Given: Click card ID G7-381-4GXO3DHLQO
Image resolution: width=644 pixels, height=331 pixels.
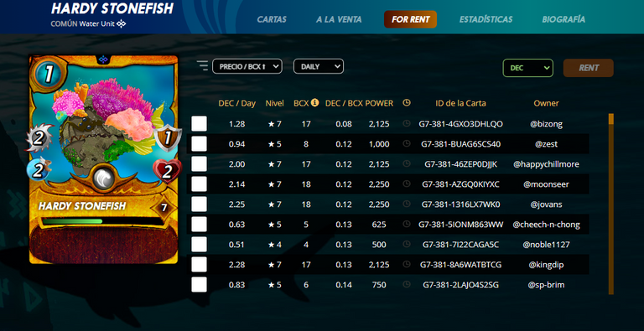Looking at the screenshot, I should point(460,124).
